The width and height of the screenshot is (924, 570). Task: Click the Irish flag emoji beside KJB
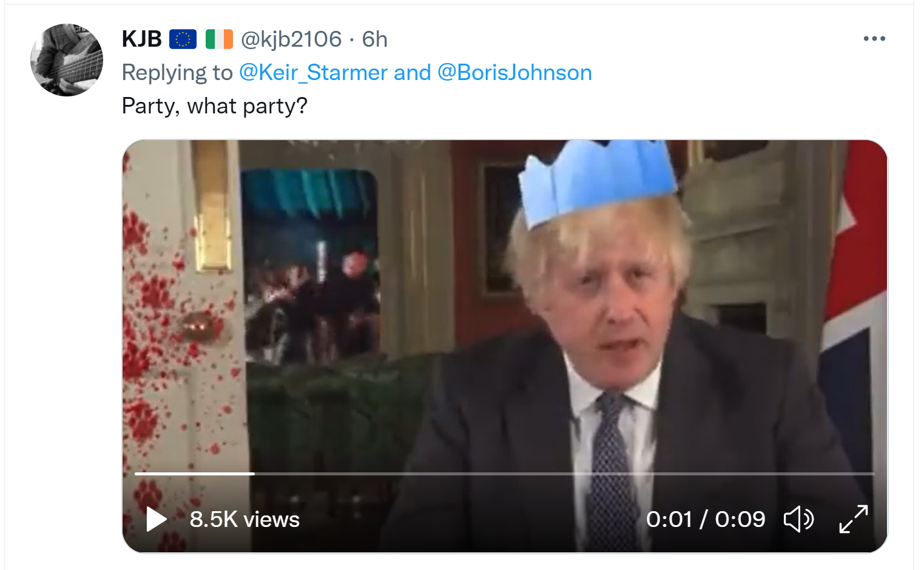219,39
